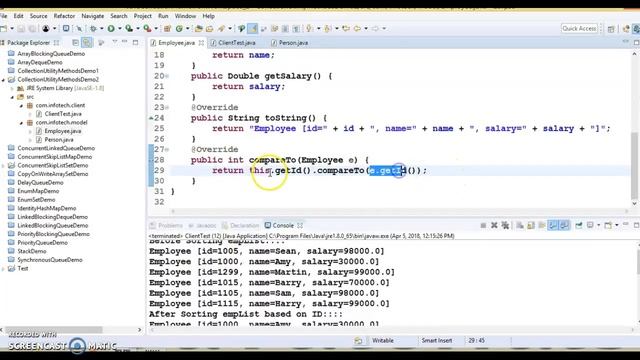This screenshot has height=360, width=640.
Task: Toggle the Pin Console button
Action: (x=579, y=225)
